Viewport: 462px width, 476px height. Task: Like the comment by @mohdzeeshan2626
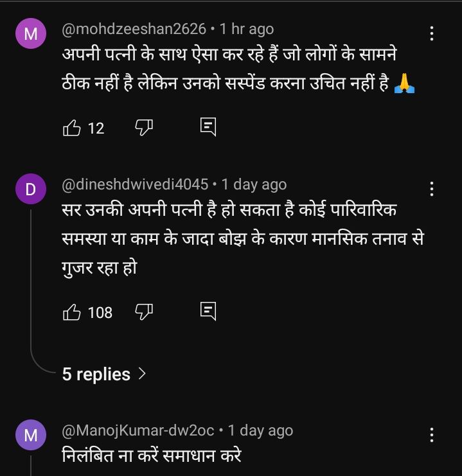click(71, 128)
